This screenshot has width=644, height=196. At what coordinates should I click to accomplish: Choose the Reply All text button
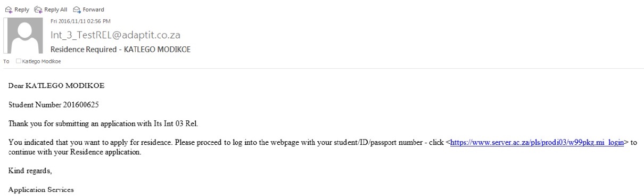[55, 10]
